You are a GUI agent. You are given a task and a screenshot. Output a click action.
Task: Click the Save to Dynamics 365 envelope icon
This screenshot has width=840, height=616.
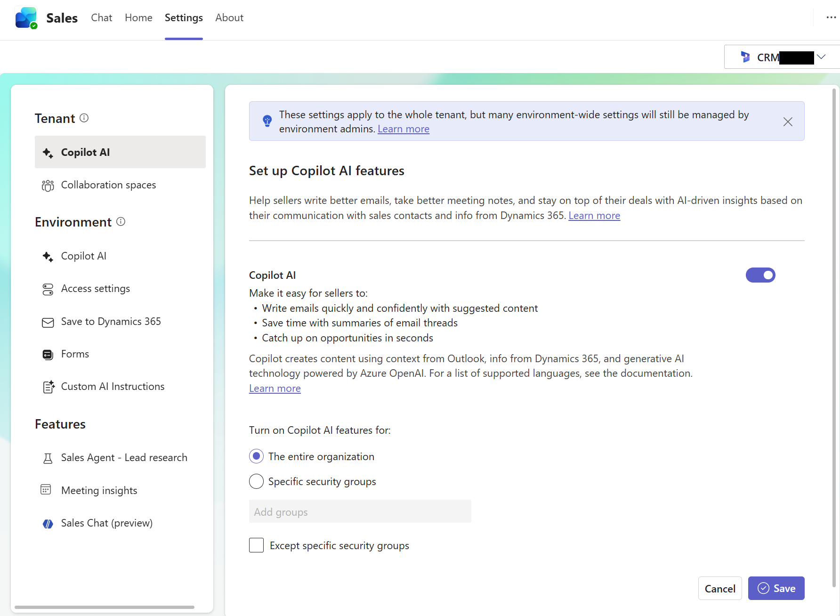[48, 322]
